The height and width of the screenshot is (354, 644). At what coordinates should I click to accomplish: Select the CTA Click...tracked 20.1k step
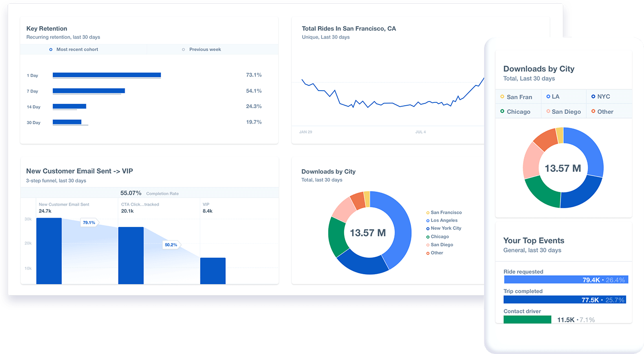[140, 208]
